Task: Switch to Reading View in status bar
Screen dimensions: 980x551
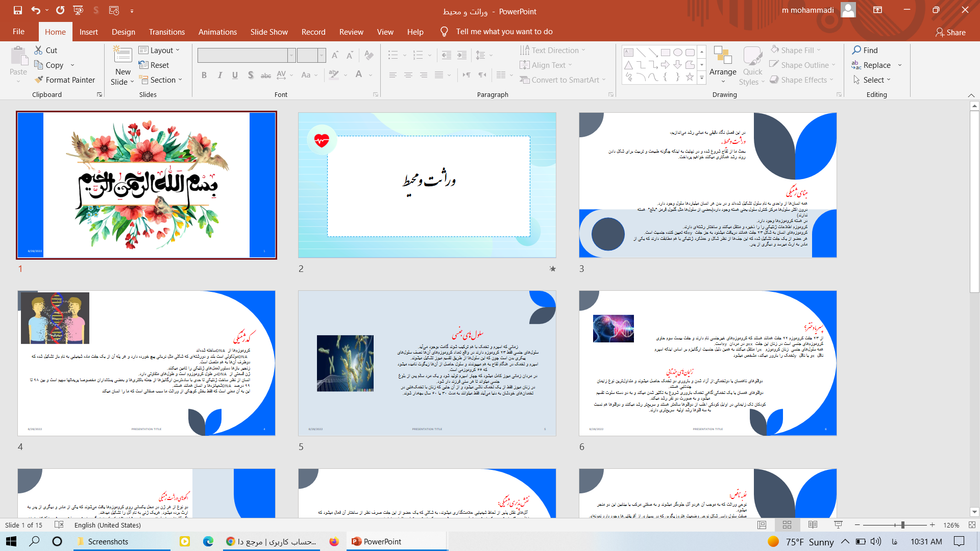Action: (813, 525)
